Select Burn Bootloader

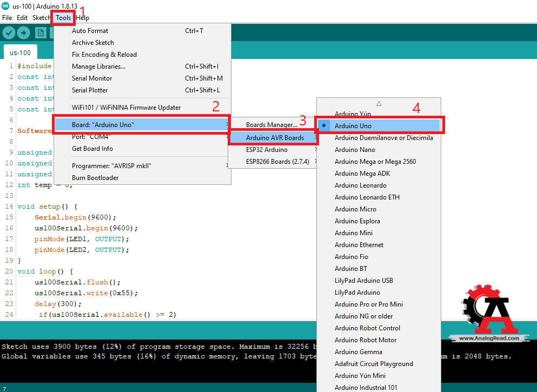(x=142, y=178)
